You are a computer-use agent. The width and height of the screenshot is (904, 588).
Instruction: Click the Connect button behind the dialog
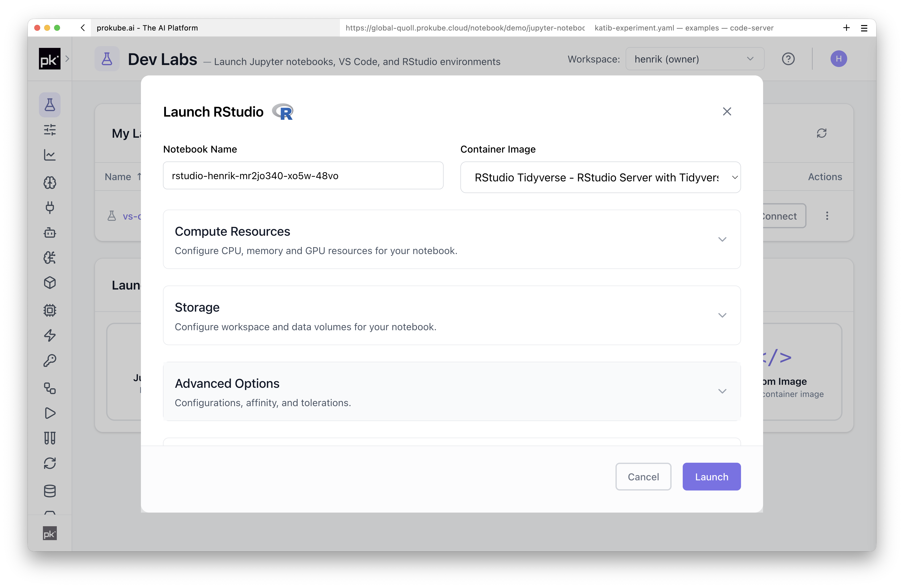[784, 216]
